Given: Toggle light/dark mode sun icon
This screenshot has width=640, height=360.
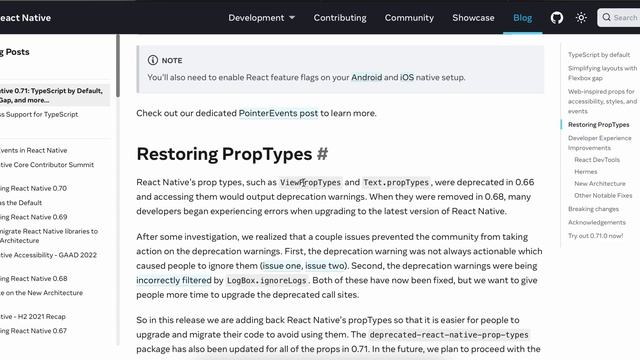Looking at the screenshot, I should tap(581, 18).
